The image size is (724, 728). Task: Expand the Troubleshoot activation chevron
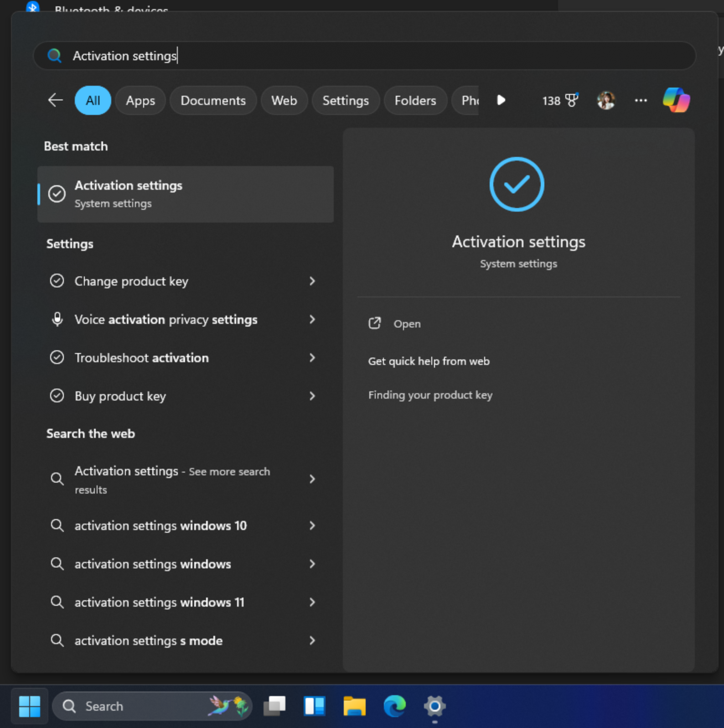pos(312,358)
